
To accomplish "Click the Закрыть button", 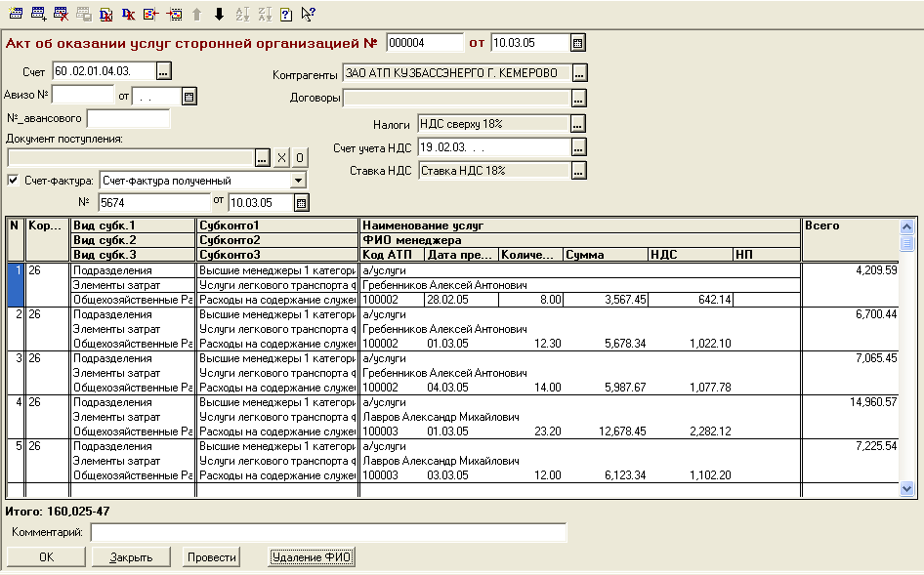I will [131, 557].
